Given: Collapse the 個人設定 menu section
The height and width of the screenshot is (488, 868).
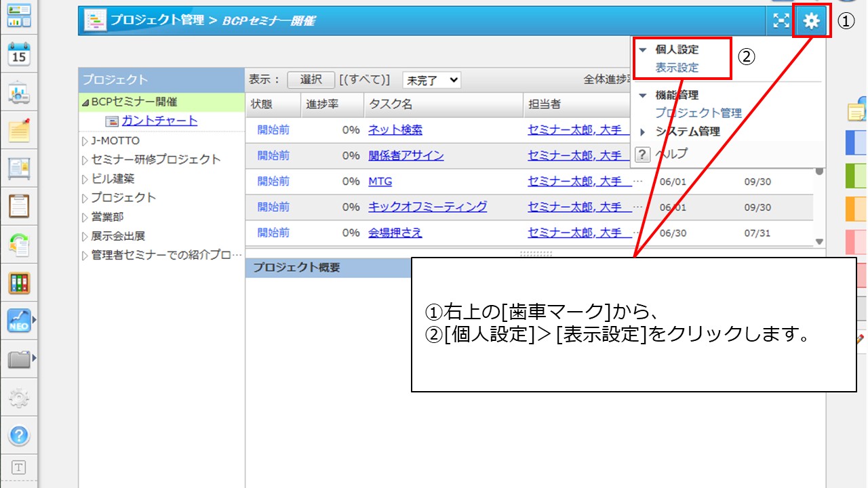Looking at the screenshot, I should click(x=643, y=50).
